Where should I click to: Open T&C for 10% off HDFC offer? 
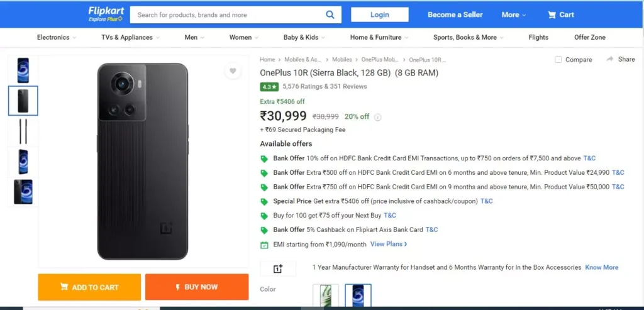coord(589,158)
